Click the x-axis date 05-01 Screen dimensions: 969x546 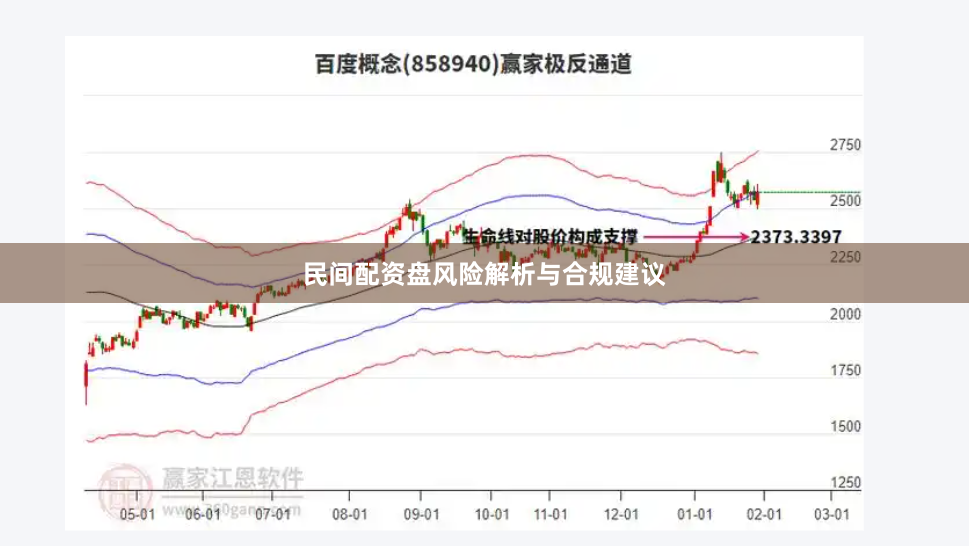137,514
